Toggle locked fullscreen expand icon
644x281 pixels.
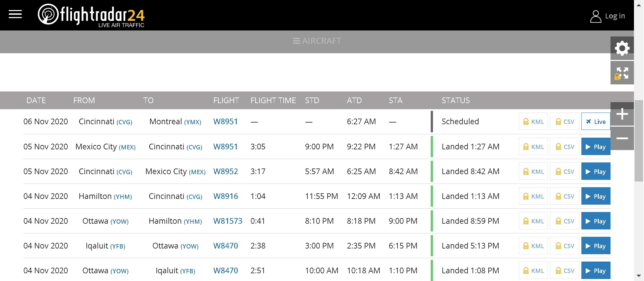(x=622, y=73)
